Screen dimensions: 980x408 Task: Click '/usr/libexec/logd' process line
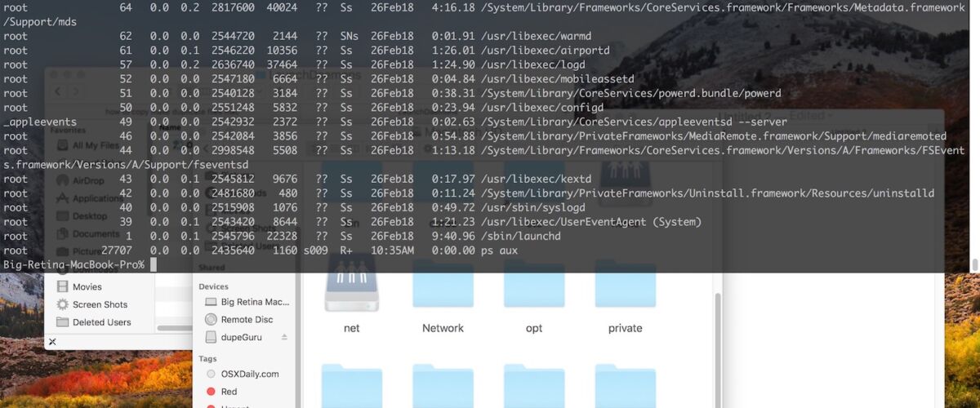533,64
